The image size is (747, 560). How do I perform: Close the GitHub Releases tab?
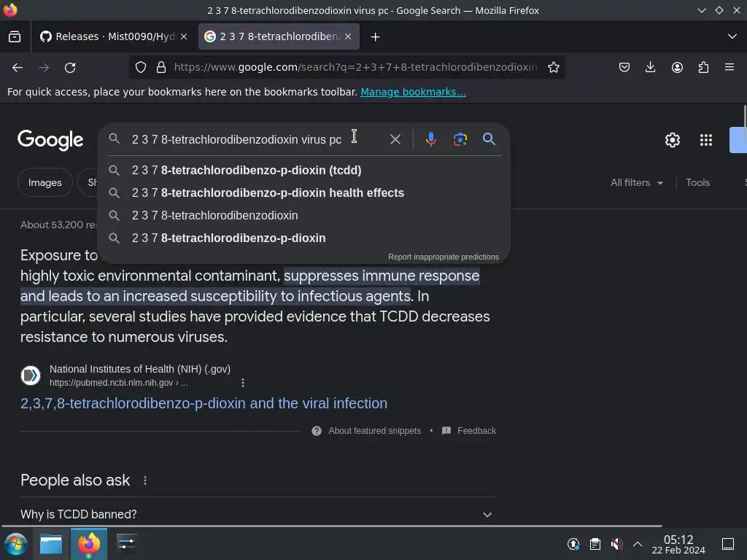[x=184, y=36]
